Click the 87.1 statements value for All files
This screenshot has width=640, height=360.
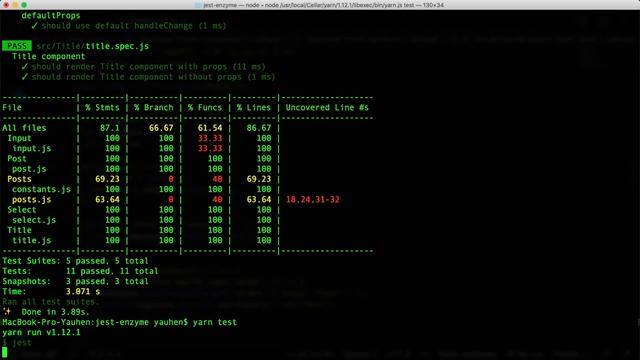coord(110,128)
